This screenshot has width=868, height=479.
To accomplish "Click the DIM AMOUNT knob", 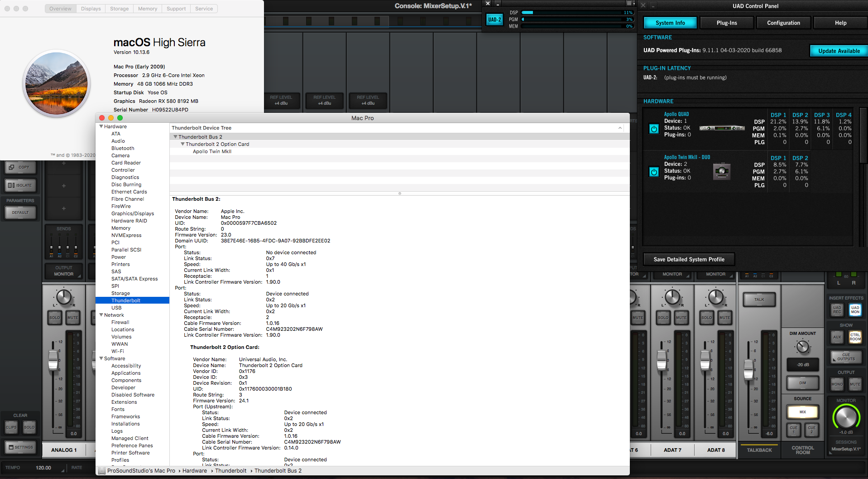I will click(802, 347).
